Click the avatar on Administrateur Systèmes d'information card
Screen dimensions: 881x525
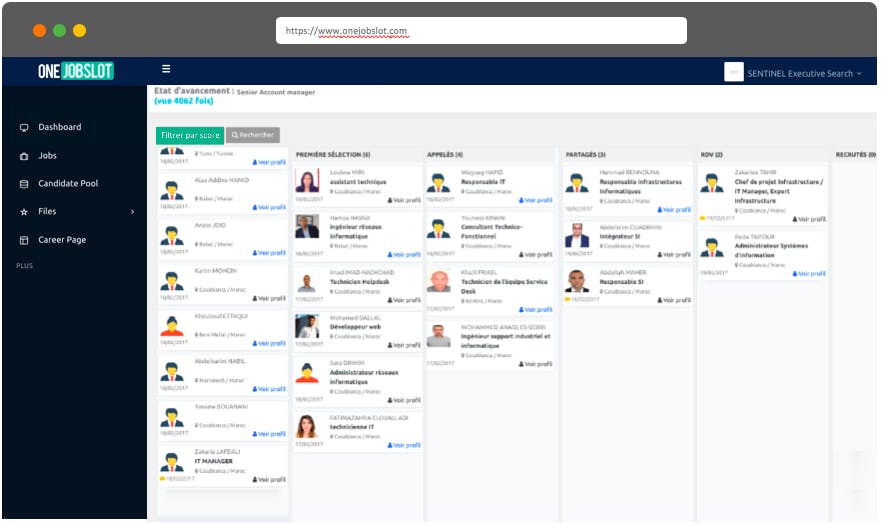coord(712,247)
